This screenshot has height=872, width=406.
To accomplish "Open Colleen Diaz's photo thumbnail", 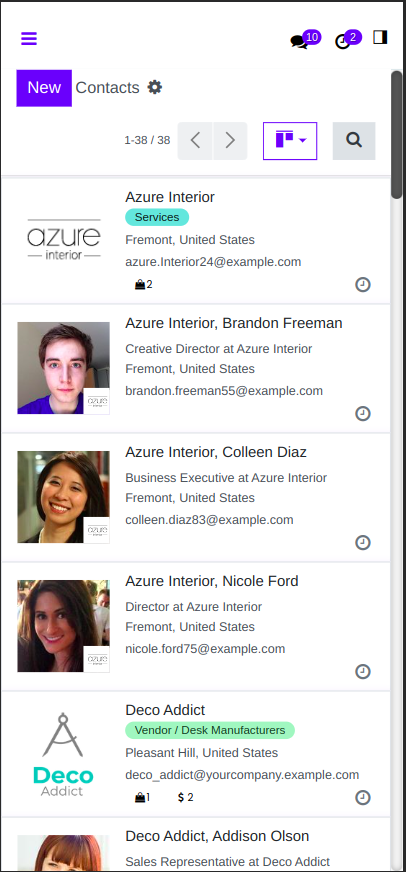I will point(63,497).
